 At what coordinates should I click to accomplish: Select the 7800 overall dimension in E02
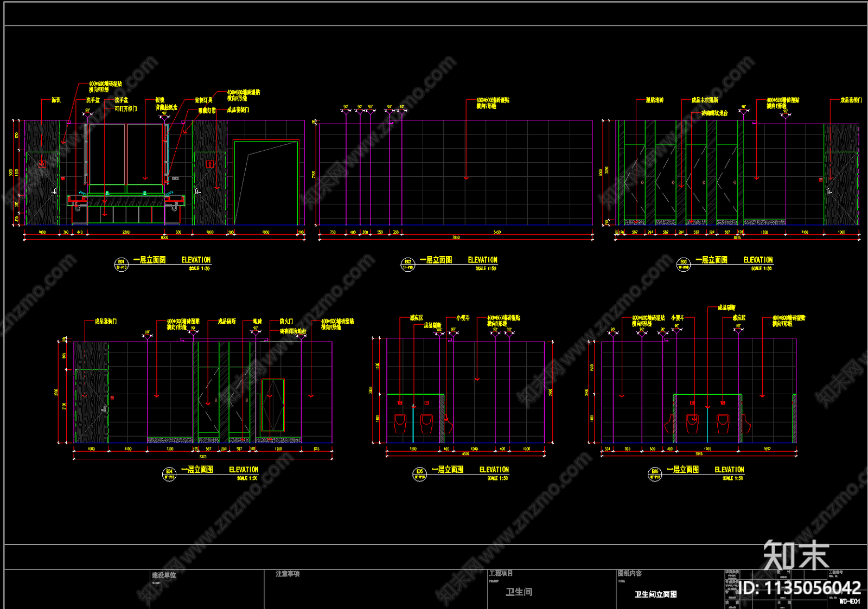click(x=456, y=238)
